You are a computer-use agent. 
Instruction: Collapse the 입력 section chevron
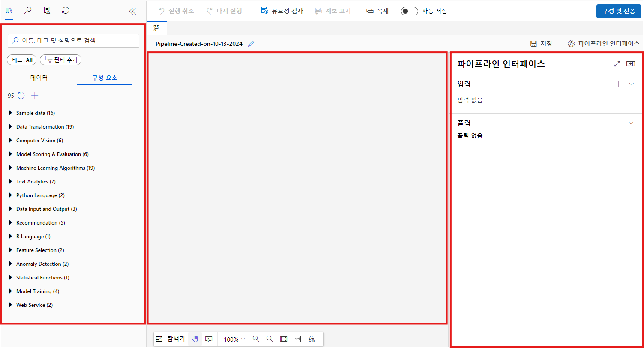(631, 84)
